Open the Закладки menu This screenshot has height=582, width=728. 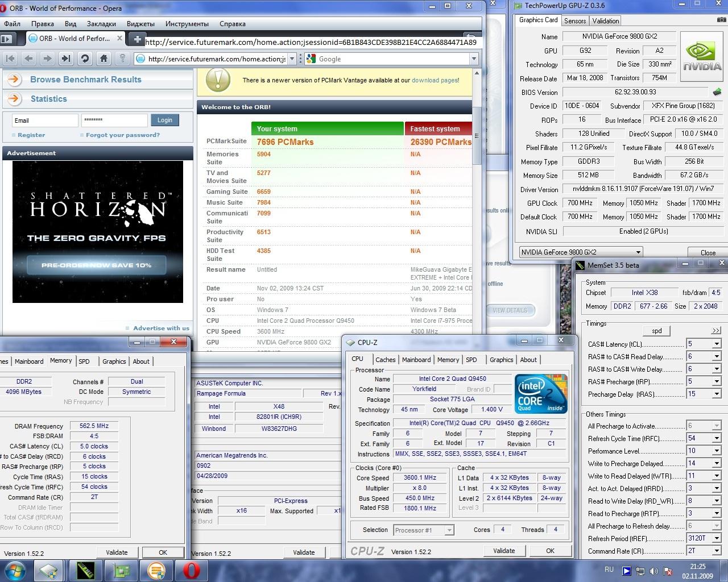[x=101, y=24]
